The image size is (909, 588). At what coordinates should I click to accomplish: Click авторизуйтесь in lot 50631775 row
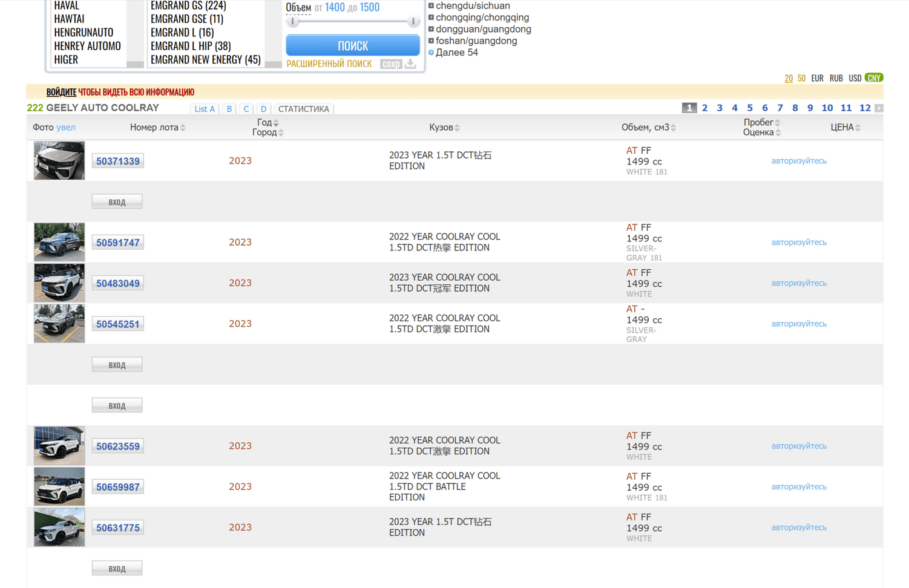(x=799, y=528)
